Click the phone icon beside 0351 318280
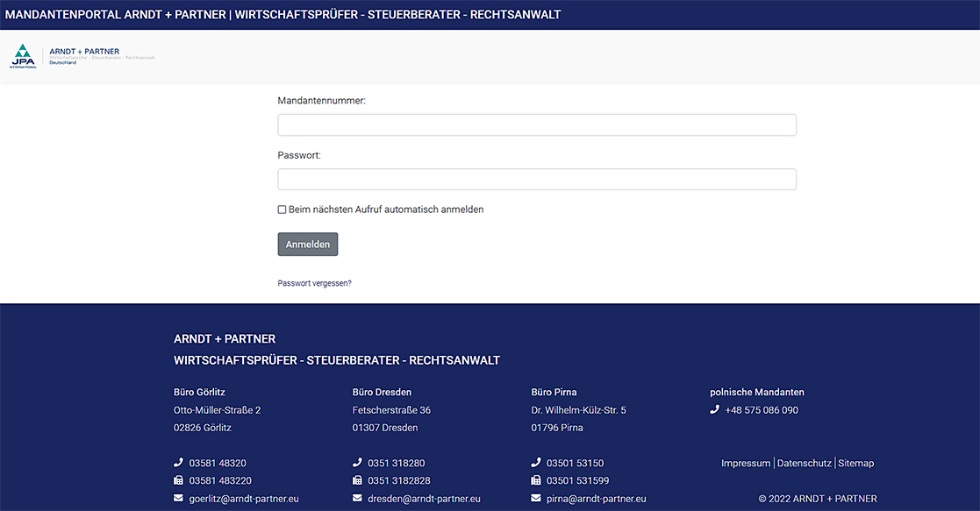The height and width of the screenshot is (511, 980). 357,463
